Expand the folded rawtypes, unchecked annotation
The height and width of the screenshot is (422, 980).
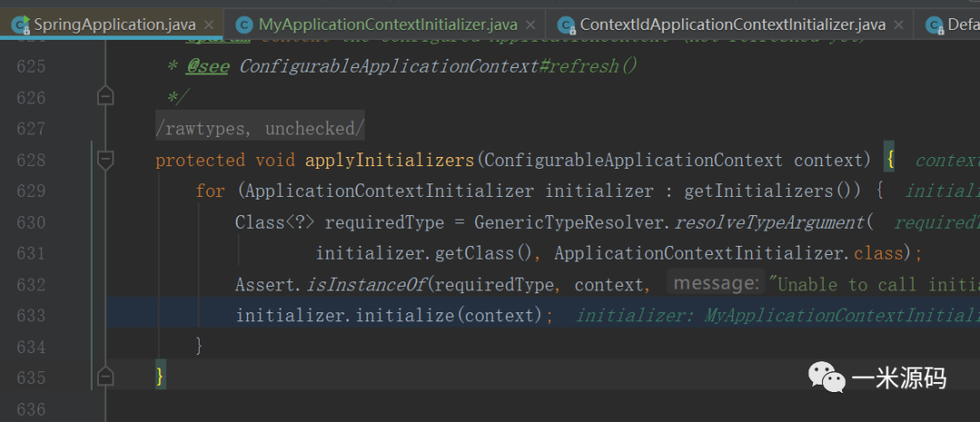(x=260, y=130)
